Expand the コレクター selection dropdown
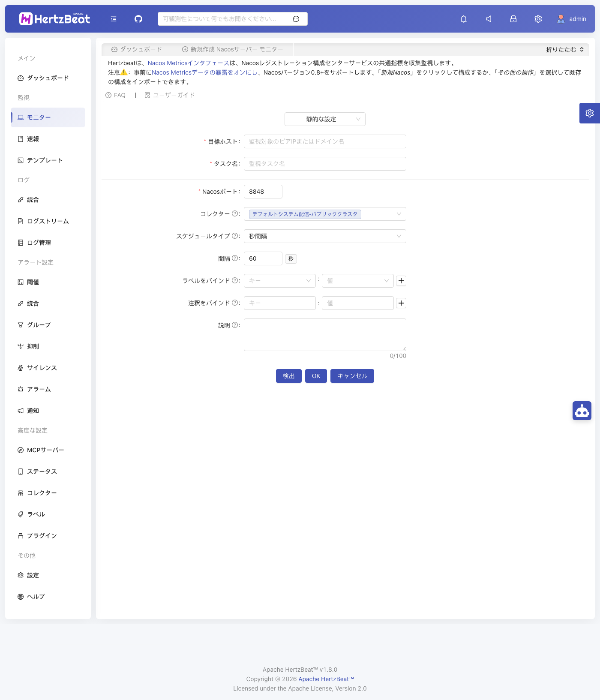The image size is (600, 700). pos(325,214)
